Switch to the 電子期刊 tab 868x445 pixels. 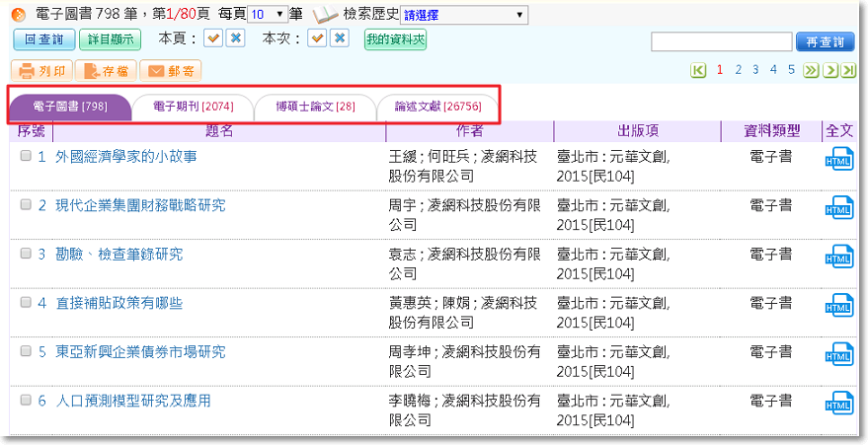click(193, 107)
